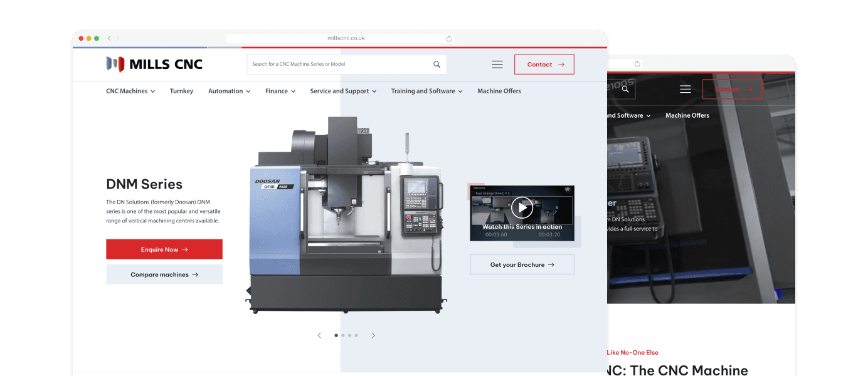Open the hamburger menu next to Contact
868x376 pixels.
click(497, 64)
